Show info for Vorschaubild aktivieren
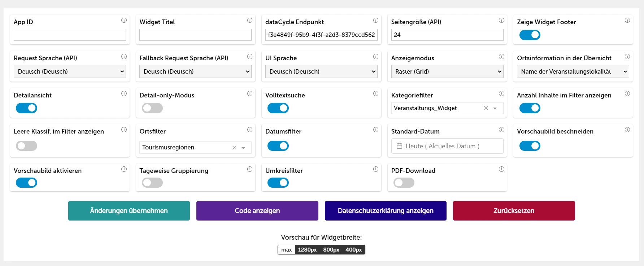The width and height of the screenshot is (644, 266). click(x=124, y=169)
